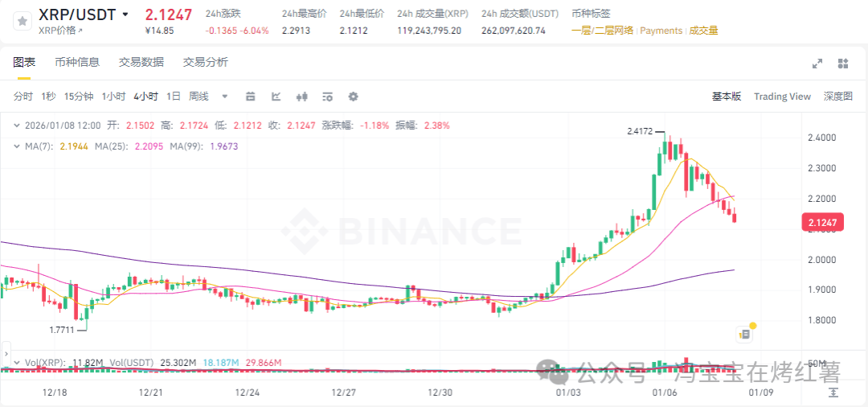
Task: Click the drawing tools chart icon
Action: click(x=276, y=97)
